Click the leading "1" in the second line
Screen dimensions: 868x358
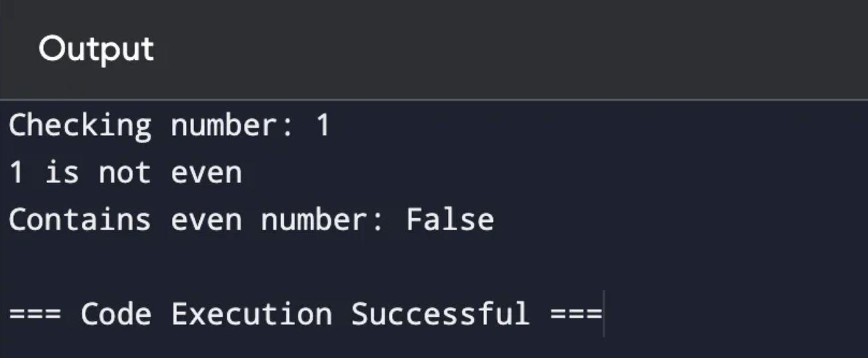coord(16,173)
